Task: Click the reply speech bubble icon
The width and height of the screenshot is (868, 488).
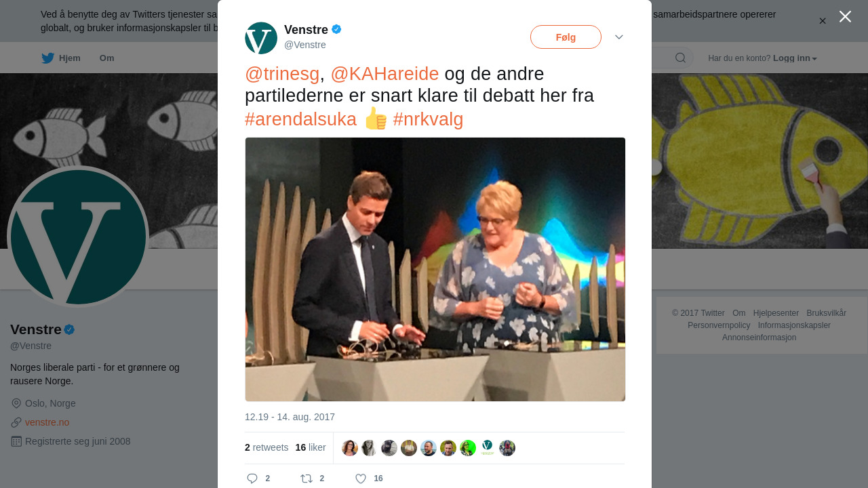Action: click(252, 479)
